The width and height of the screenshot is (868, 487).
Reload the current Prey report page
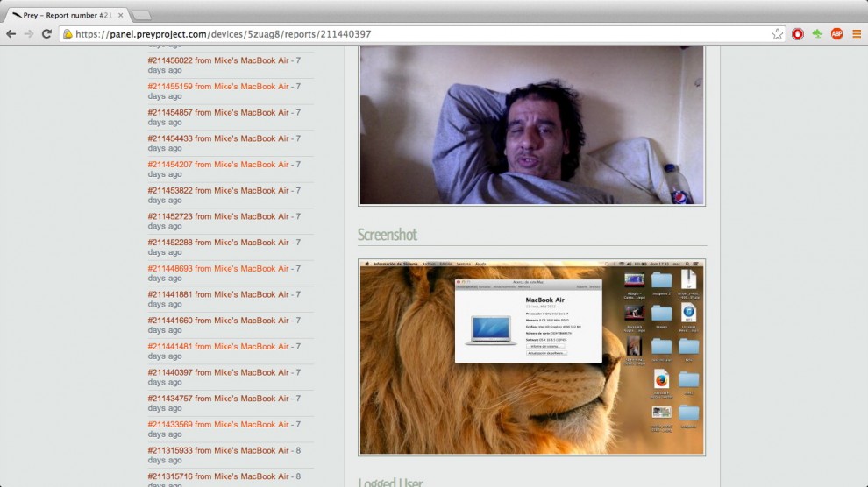point(46,34)
